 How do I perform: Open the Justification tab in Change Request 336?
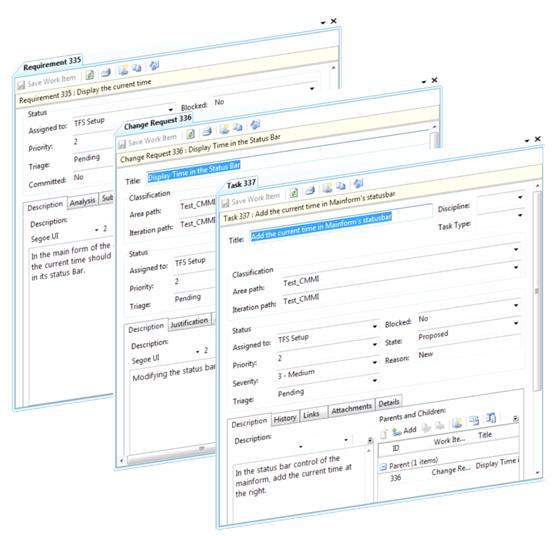[x=189, y=323]
